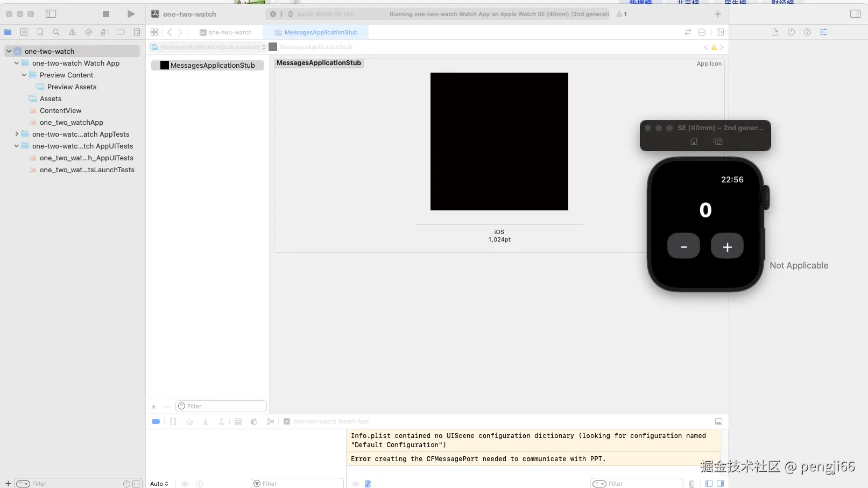Open the Report navigator
The height and width of the screenshot is (488, 868).
[x=137, y=32]
